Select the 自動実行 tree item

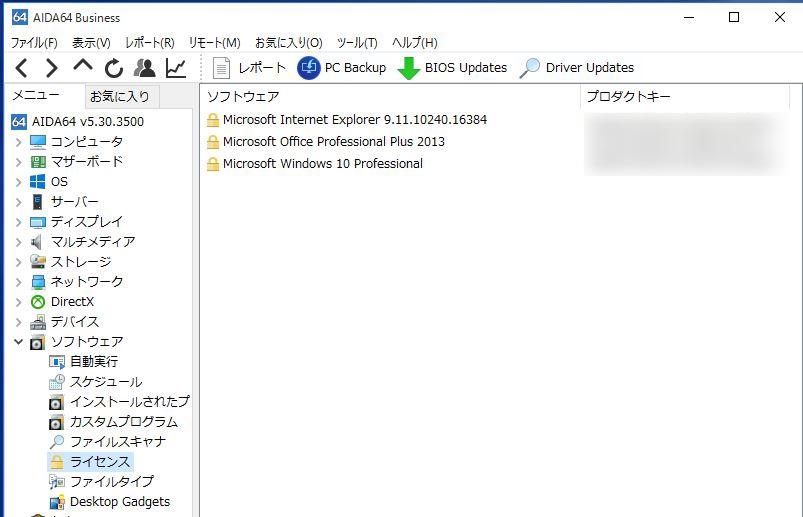(x=94, y=362)
